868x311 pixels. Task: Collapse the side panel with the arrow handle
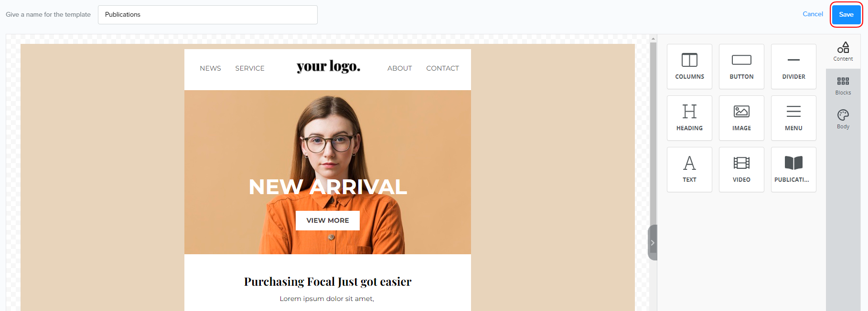click(653, 243)
